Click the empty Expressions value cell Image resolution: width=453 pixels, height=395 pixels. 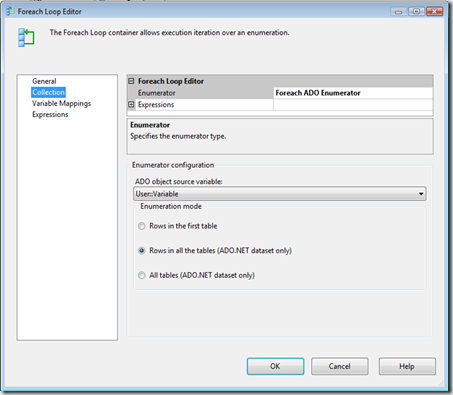pos(353,104)
